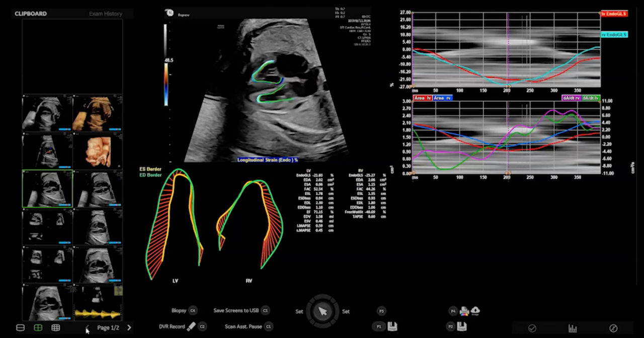
Task: Toggle the rv EndoGLS curve legend
Action: (614, 35)
